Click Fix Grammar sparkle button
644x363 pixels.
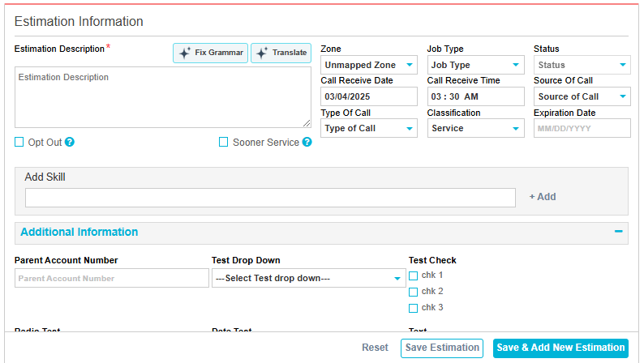click(211, 53)
